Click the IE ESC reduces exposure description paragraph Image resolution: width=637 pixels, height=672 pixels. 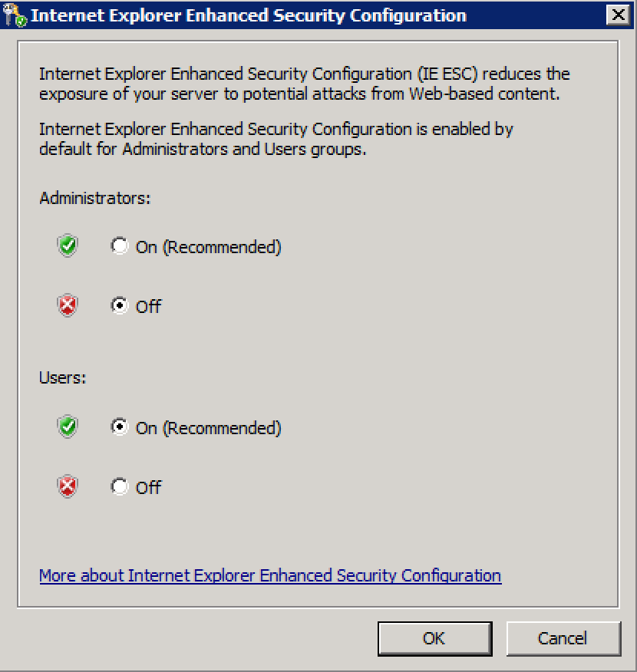point(305,84)
